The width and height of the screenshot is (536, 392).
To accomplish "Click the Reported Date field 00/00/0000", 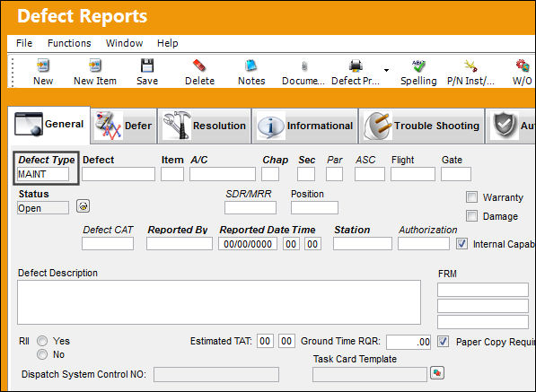I will click(x=248, y=244).
